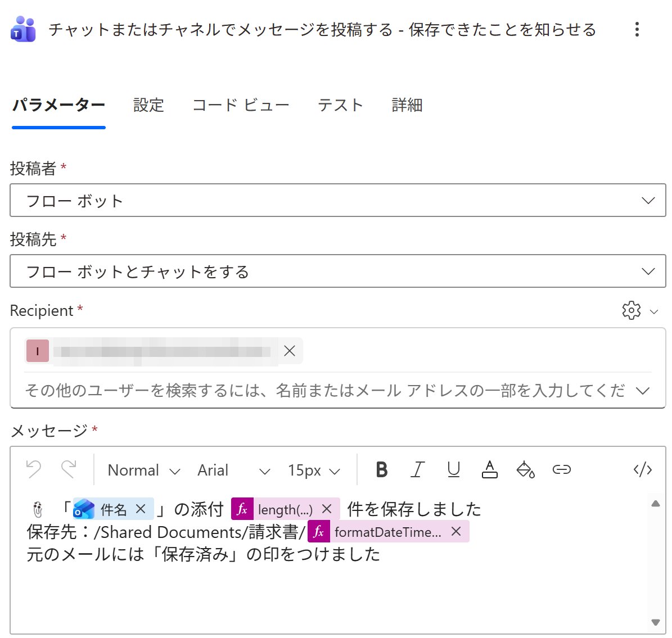Viewport: 672px width, 638px height.
Task: Click the Outlook icon on 件名 token
Action: (x=84, y=509)
